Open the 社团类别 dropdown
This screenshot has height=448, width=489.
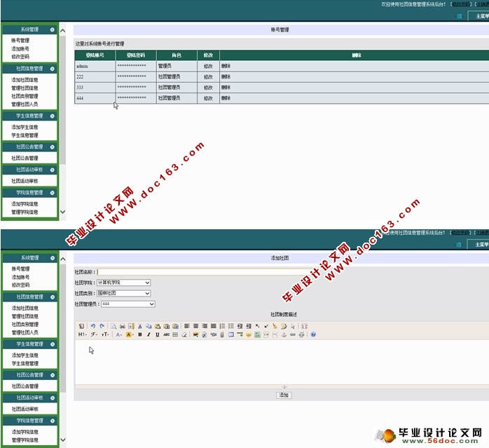point(124,293)
